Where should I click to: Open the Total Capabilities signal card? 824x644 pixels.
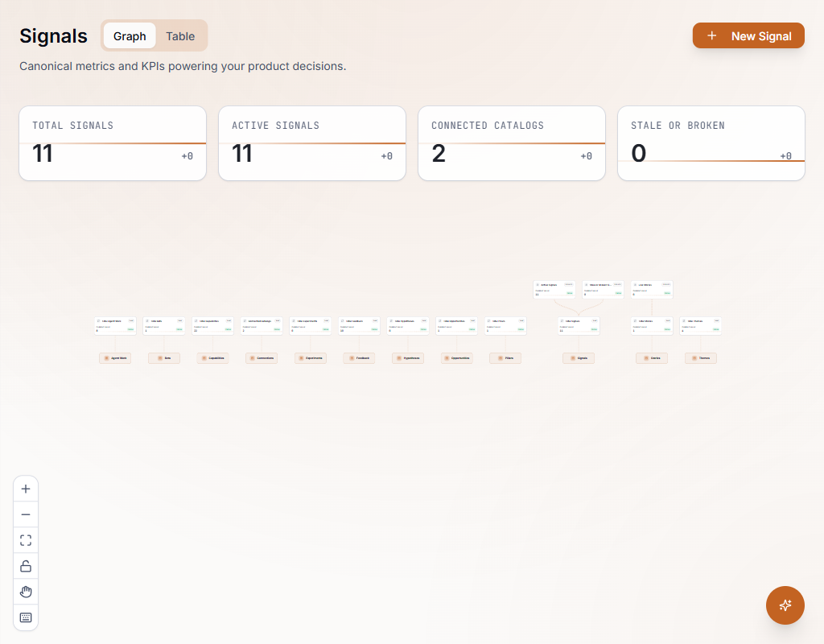click(x=212, y=325)
